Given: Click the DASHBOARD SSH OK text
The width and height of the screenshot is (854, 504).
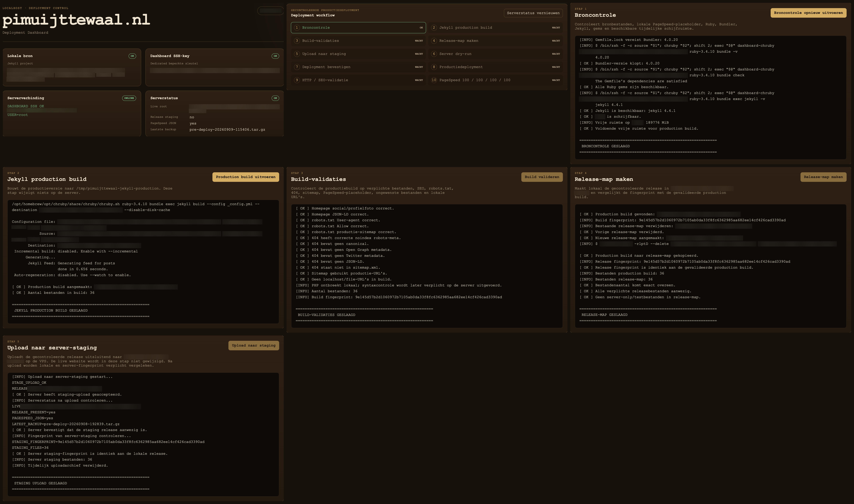Looking at the screenshot, I should 26,106.
